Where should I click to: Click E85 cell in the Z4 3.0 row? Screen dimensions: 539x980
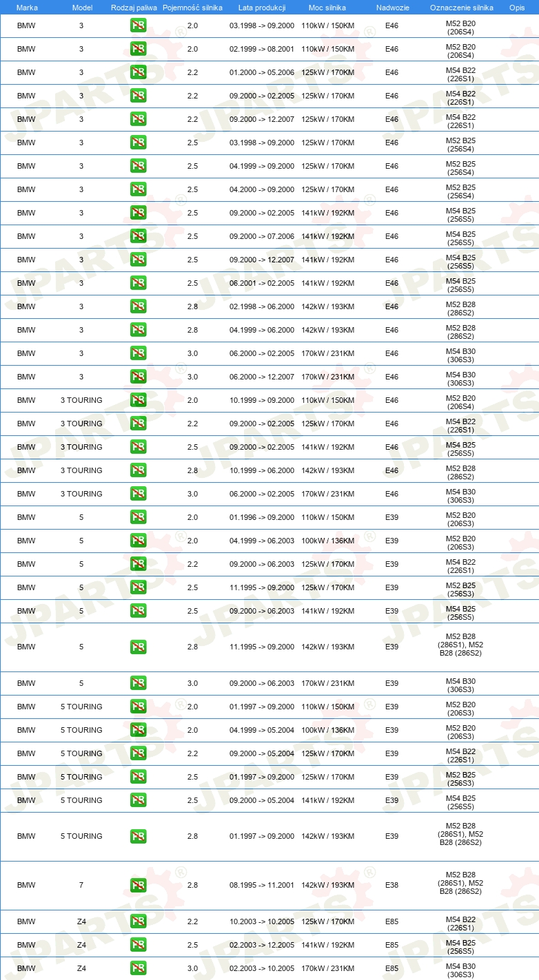[391, 968]
